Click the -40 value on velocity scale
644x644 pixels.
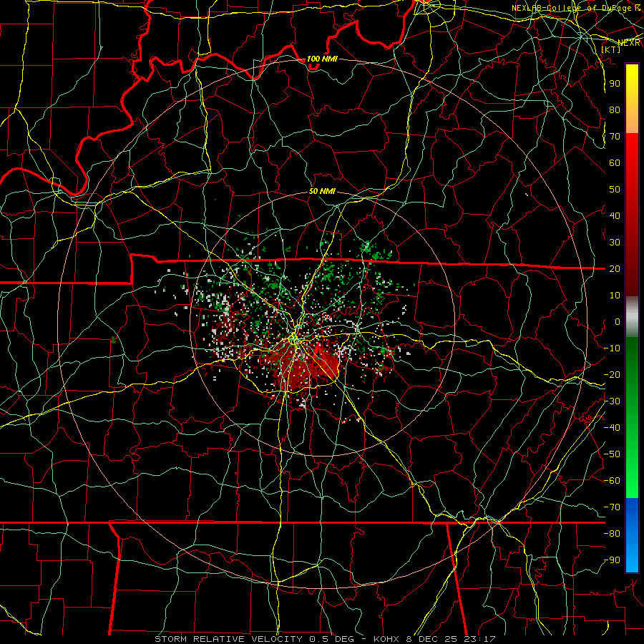(612, 428)
